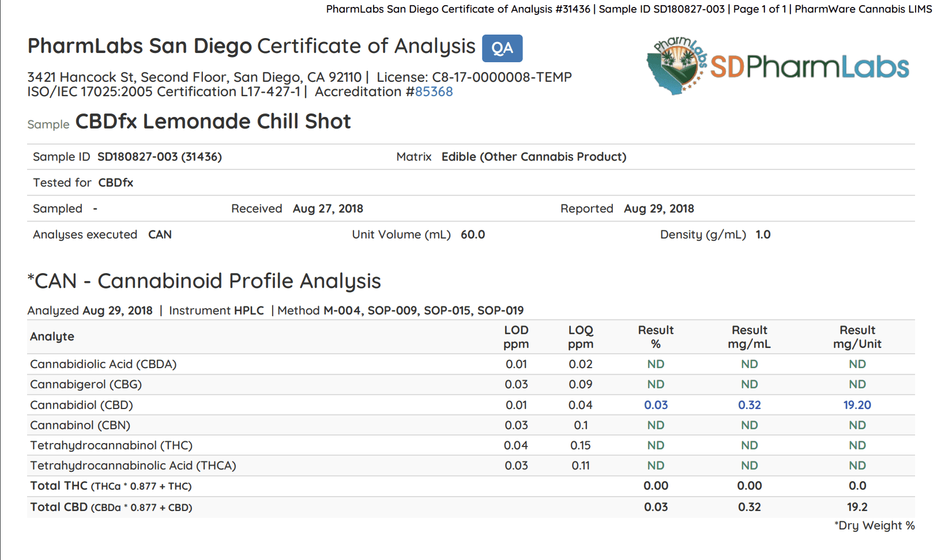
Task: Click the LOQ ppm column header
Action: pos(581,337)
